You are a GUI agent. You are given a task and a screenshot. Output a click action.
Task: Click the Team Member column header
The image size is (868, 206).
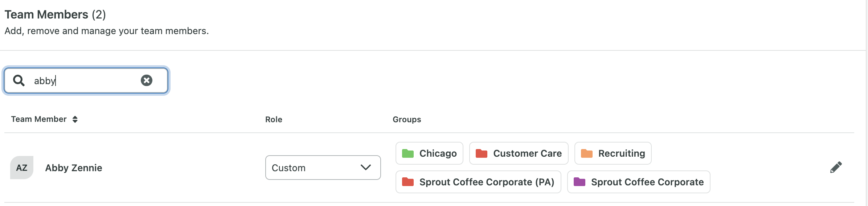click(39, 119)
